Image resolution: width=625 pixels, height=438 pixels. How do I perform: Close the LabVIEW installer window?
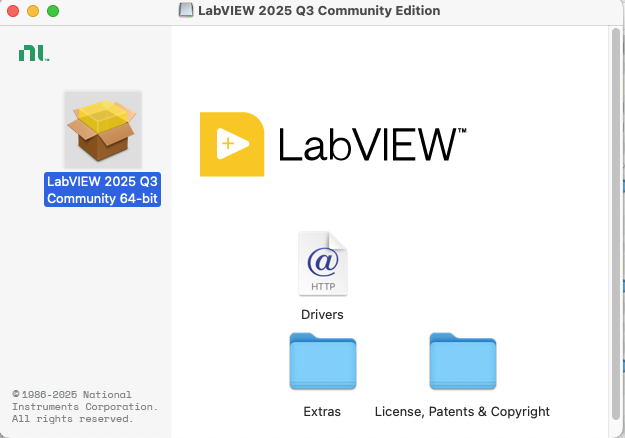(13, 11)
